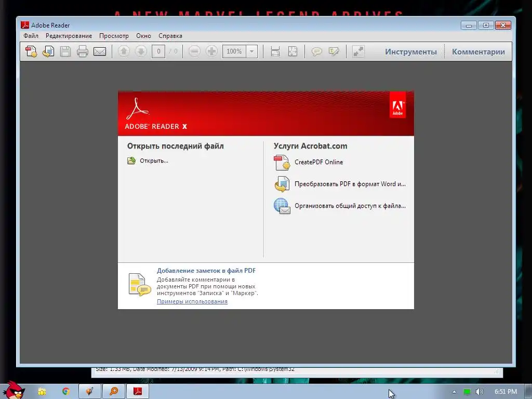532x399 pixels.
Task: Open the Просмотр menu
Action: click(x=114, y=36)
